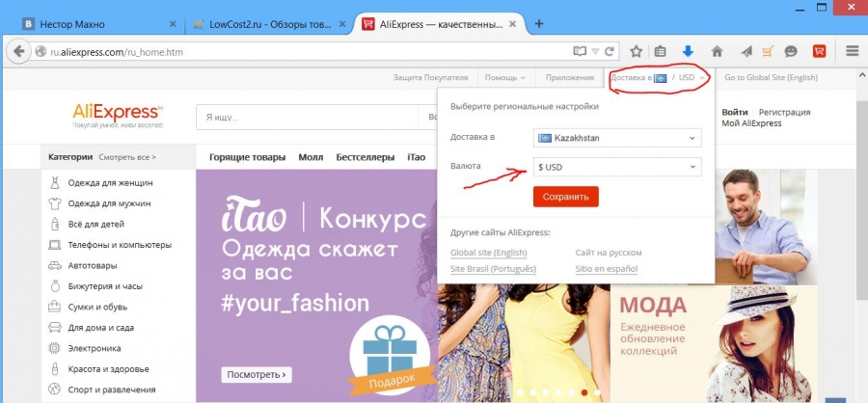This screenshot has height=403, width=868.
Task: Click the bag icon for Сумки и обувь
Action: point(54,307)
